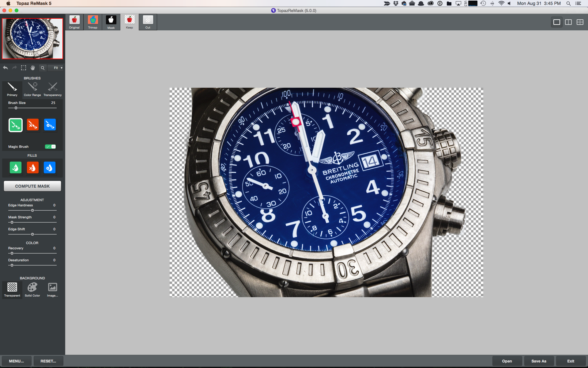The image size is (588, 368).
Task: Click the redo arrow icon
Action: [x=14, y=68]
